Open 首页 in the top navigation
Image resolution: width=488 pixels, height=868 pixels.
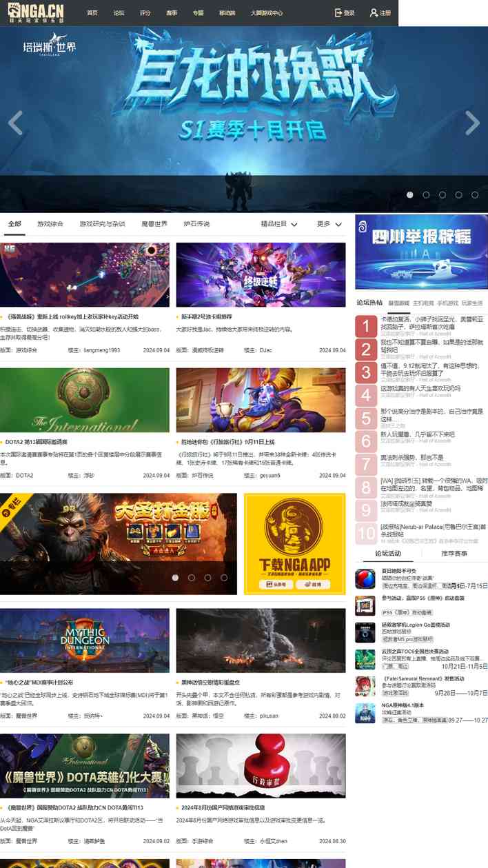tap(92, 13)
